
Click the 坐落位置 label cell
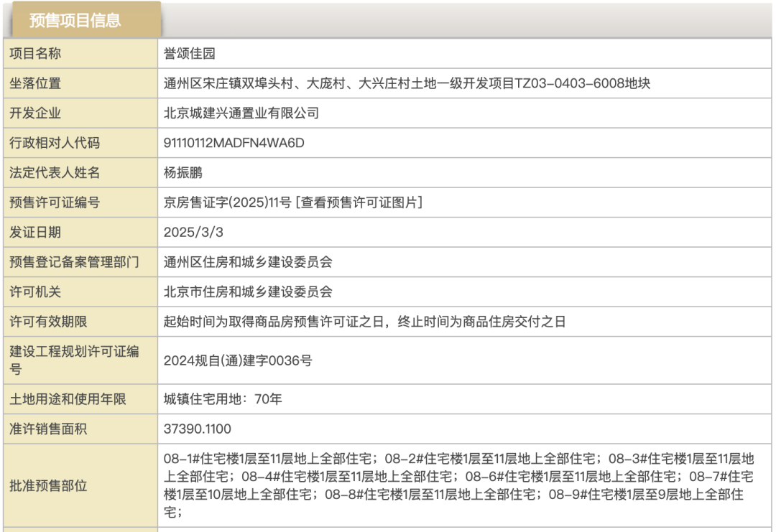[x=80, y=83]
